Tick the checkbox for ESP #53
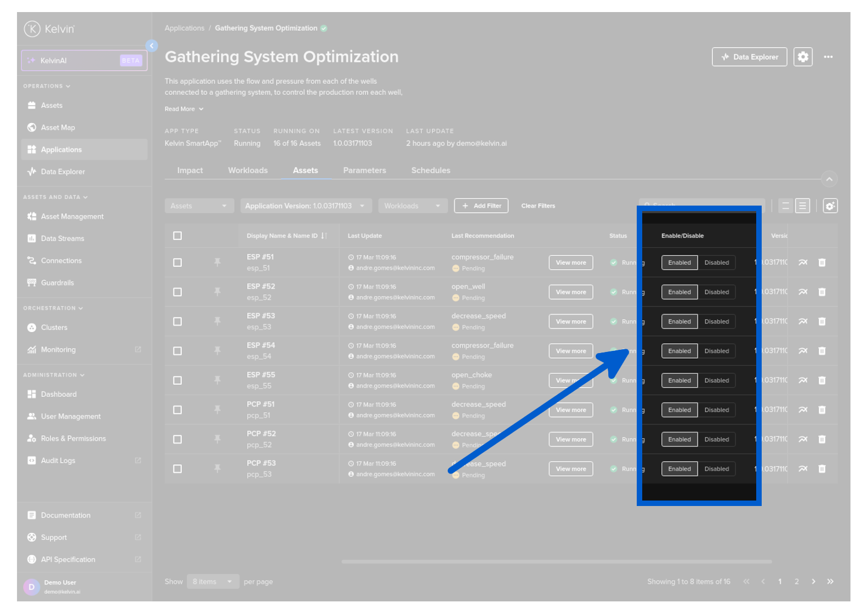The width and height of the screenshot is (868, 614). [x=178, y=322]
